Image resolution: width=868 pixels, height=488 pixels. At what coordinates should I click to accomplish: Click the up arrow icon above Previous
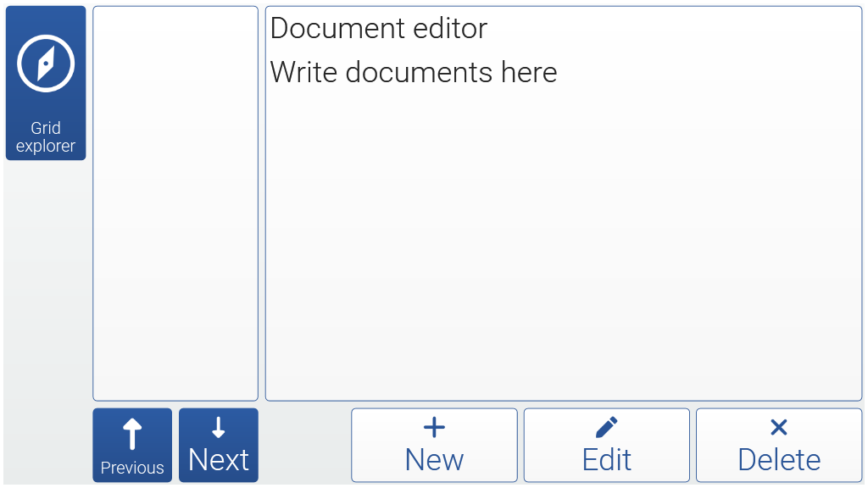click(132, 434)
